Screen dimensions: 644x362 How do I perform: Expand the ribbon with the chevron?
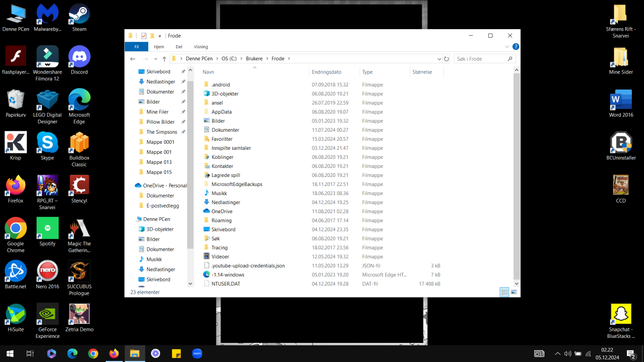point(507,47)
